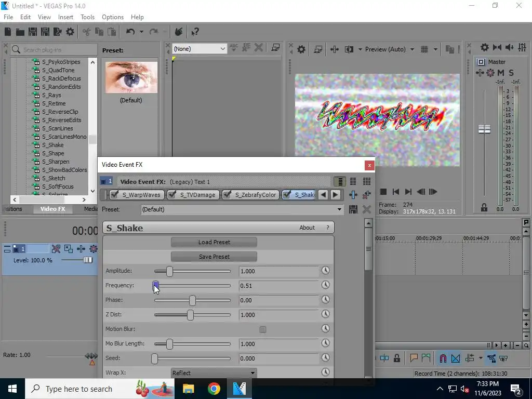Open the File menu
Image resolution: width=532 pixels, height=399 pixels.
point(8,17)
